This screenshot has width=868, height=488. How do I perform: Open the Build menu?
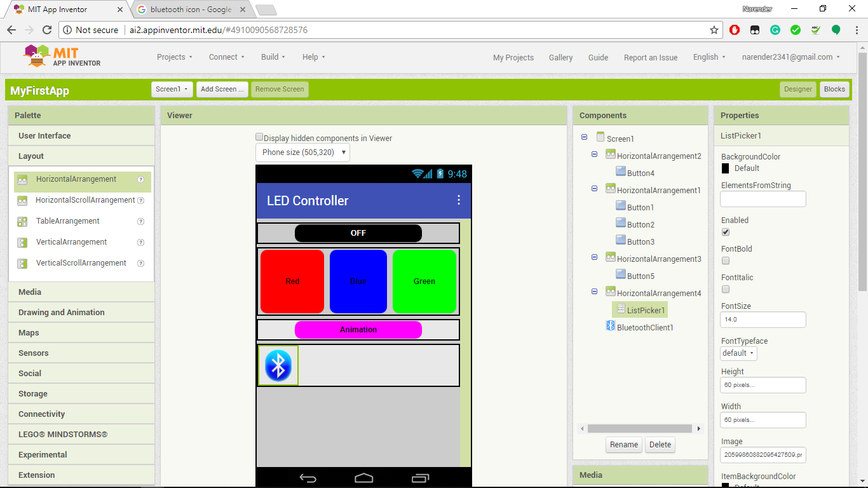point(273,57)
